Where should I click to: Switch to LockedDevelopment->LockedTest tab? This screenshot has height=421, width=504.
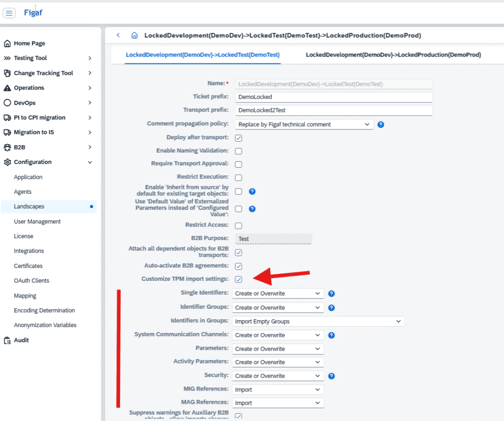[203, 55]
